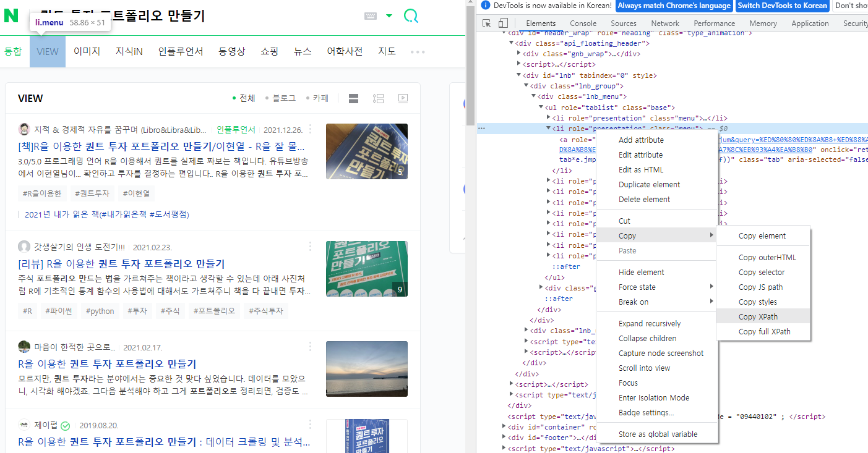The width and height of the screenshot is (868, 453).
Task: Open the 쇼핑 search tab
Action: click(270, 51)
